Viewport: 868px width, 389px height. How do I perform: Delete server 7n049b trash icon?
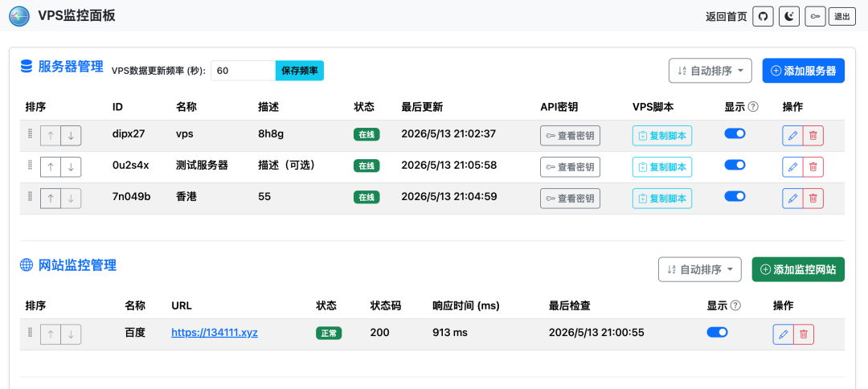[x=813, y=198]
